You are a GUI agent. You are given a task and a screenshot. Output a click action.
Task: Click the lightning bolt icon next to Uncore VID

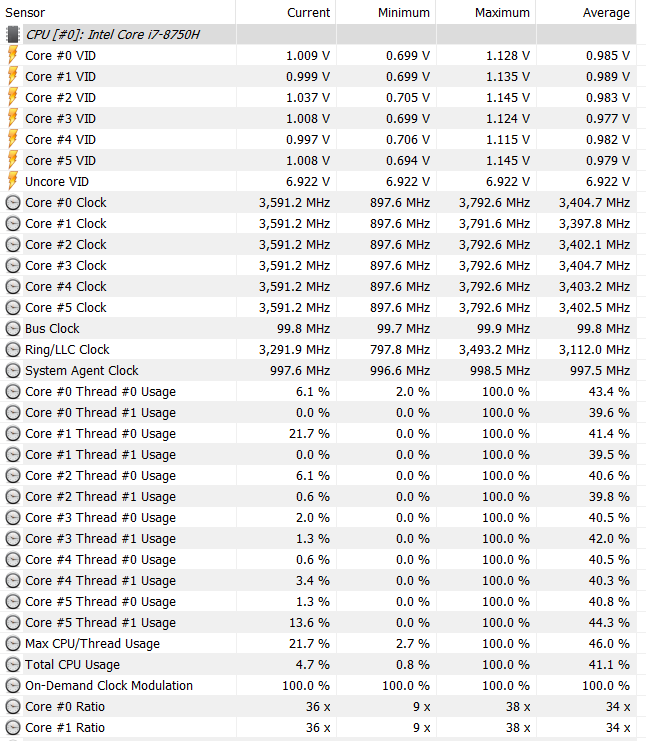[13, 181]
